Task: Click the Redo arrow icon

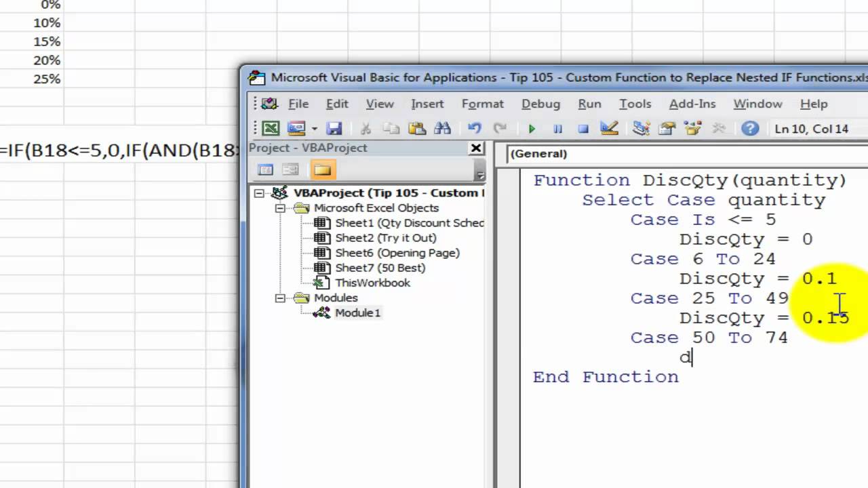Action: pos(500,128)
